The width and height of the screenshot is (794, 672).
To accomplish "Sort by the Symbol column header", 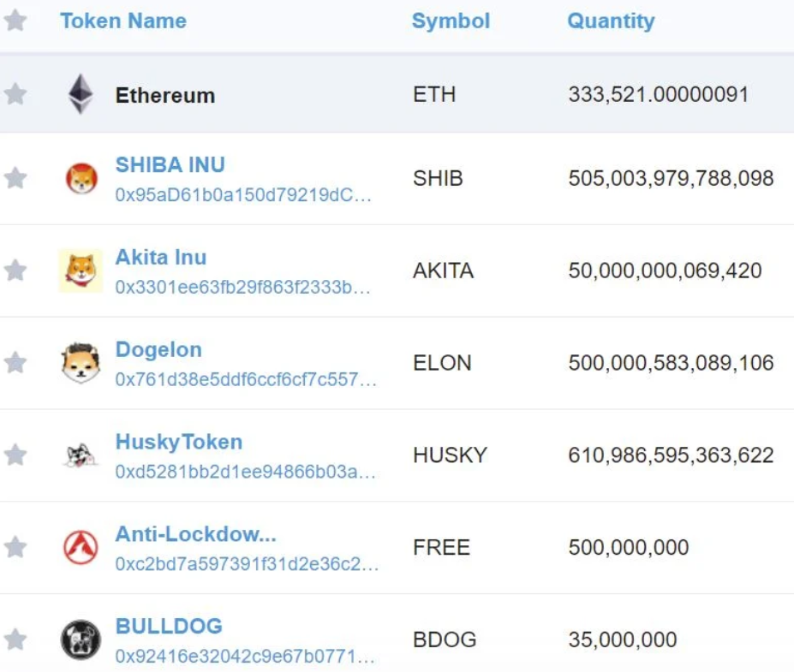I will coord(451,21).
